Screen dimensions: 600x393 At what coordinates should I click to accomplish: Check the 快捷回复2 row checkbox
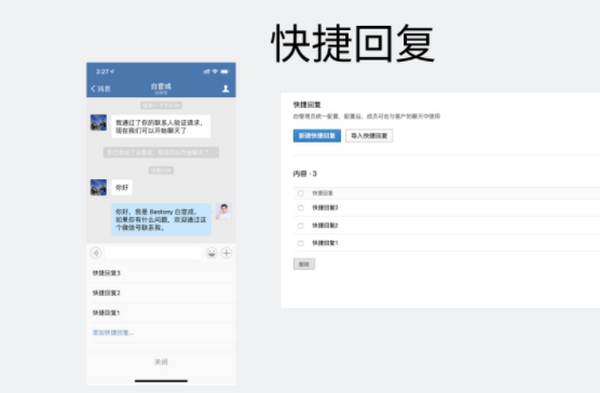(x=301, y=226)
